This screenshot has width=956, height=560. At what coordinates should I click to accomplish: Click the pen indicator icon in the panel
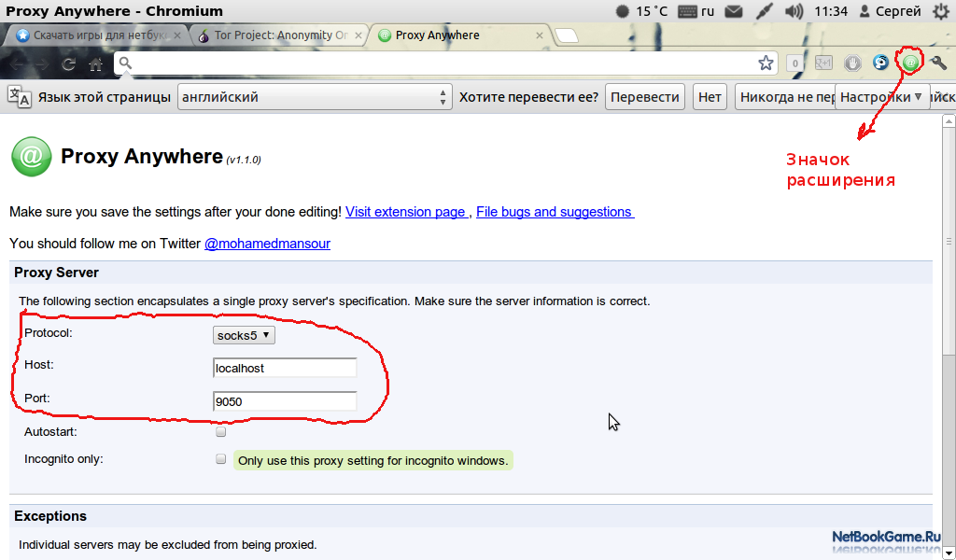tap(764, 11)
